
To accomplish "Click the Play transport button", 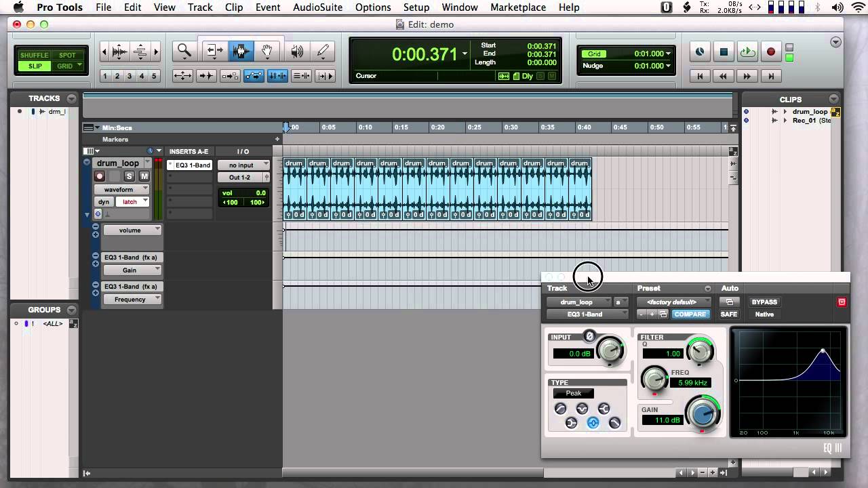I will click(747, 52).
